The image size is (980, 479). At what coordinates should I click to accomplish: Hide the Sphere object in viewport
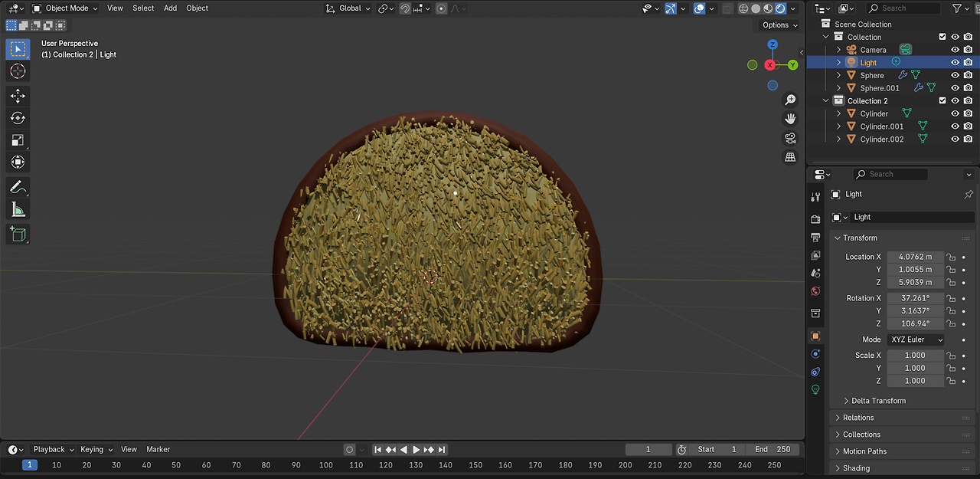tap(955, 75)
